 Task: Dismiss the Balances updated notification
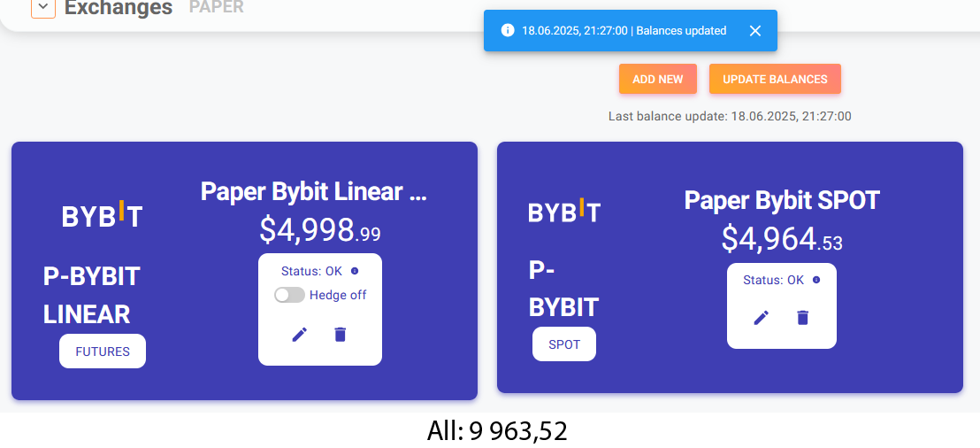(755, 31)
